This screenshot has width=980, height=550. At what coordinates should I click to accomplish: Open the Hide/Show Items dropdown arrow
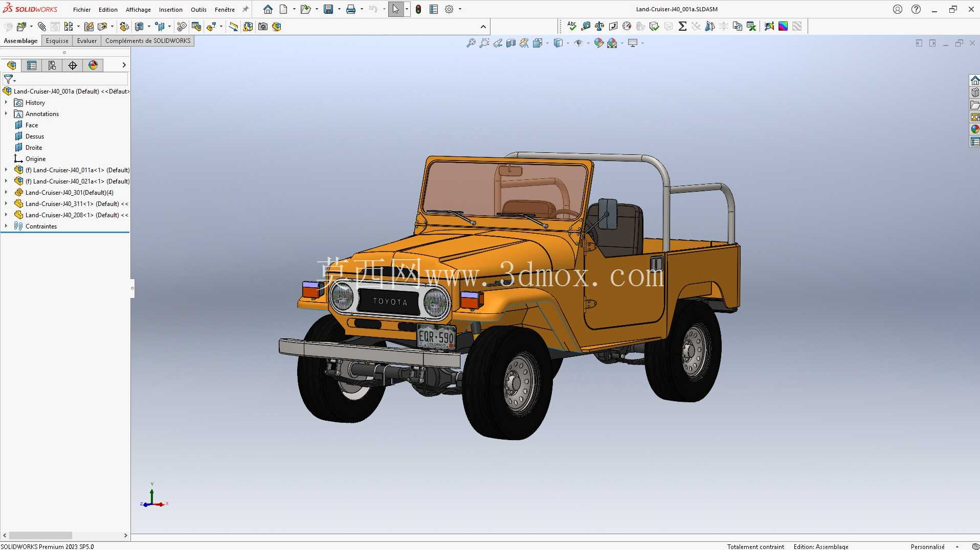pos(588,43)
